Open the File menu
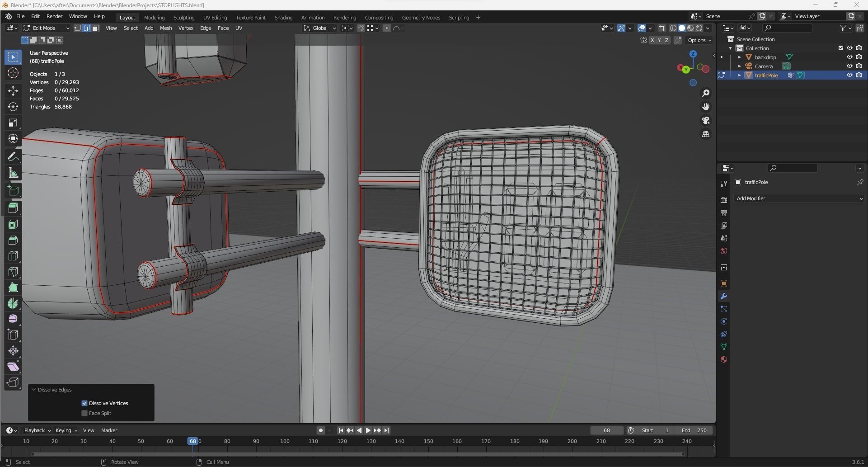The height and width of the screenshot is (467, 868). click(20, 16)
